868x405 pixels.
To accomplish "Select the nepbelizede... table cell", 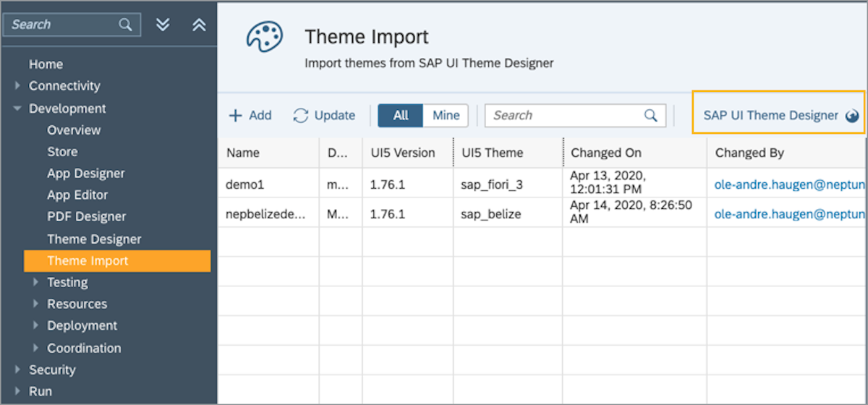I will (x=268, y=214).
